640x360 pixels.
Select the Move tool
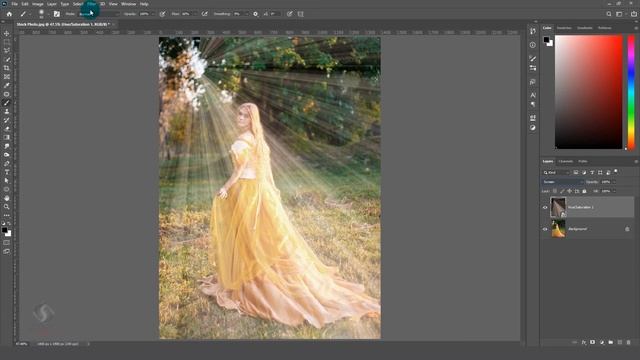tap(7, 33)
